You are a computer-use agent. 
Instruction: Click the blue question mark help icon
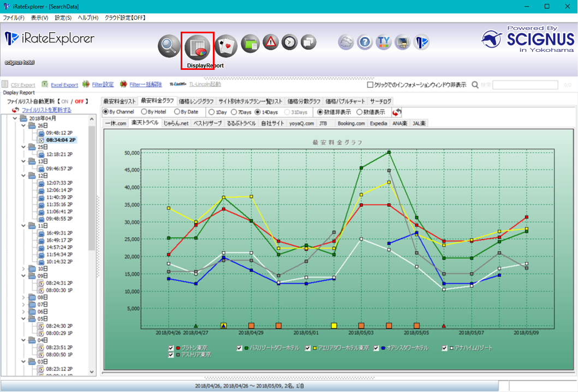point(364,42)
